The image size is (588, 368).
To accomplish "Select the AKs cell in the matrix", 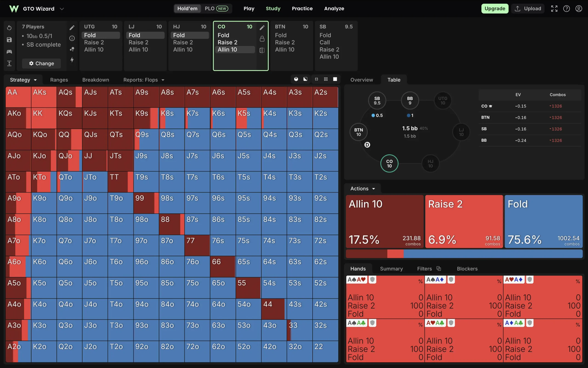I will click(44, 97).
